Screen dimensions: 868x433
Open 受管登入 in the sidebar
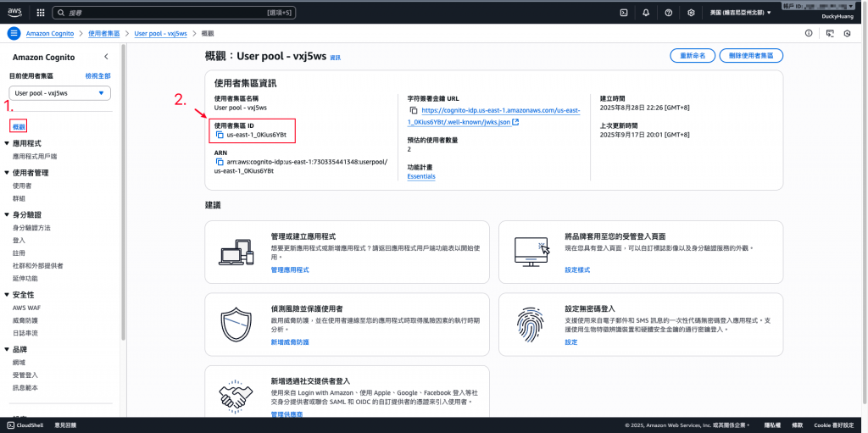pyautogui.click(x=25, y=375)
